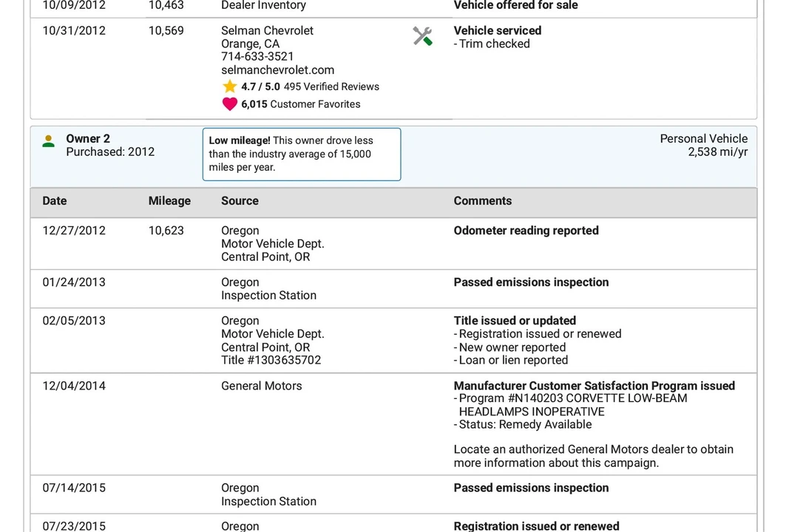Click the New owner reported line

pyautogui.click(x=510, y=348)
